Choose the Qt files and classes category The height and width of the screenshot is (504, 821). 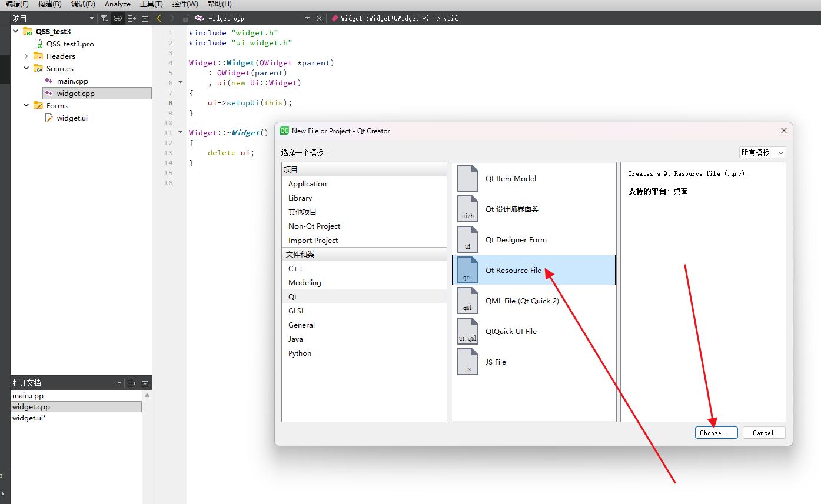point(364,297)
